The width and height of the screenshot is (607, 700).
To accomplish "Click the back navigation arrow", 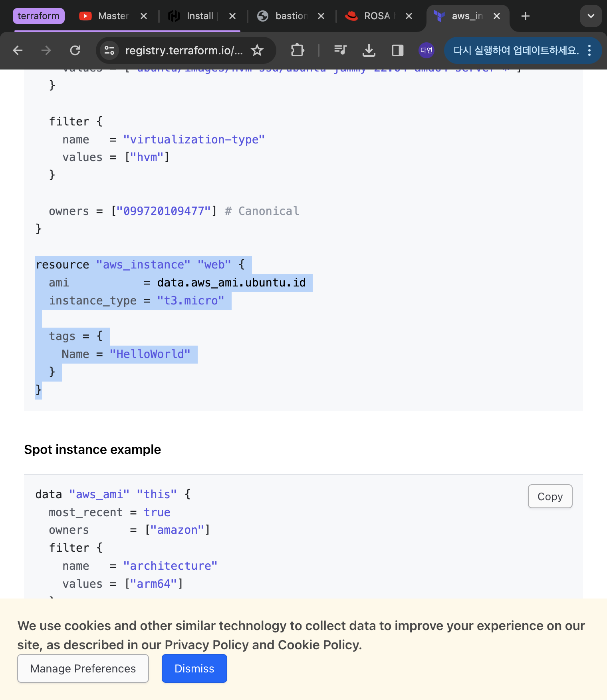I will (18, 50).
